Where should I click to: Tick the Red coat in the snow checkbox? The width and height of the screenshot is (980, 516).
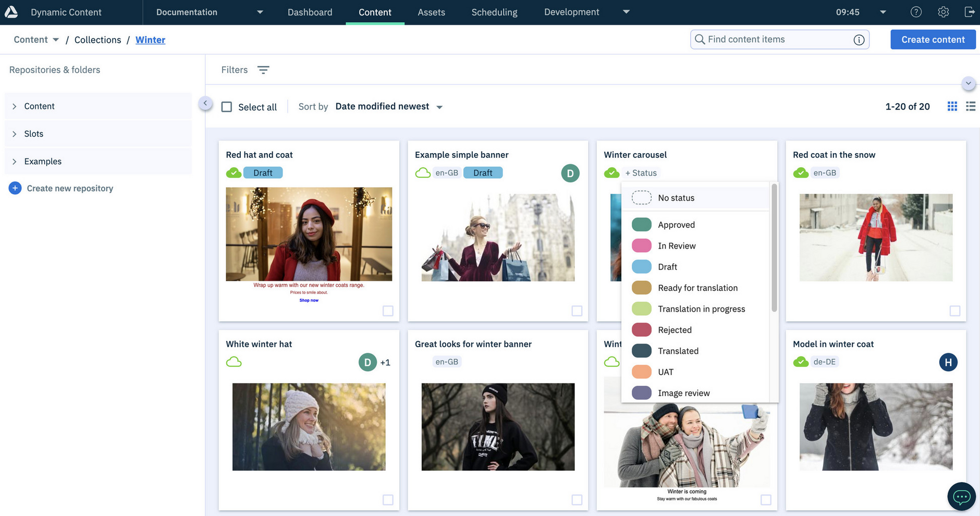pyautogui.click(x=955, y=311)
